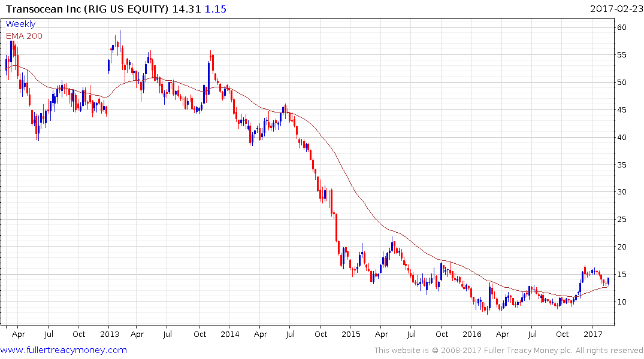This screenshot has width=644, height=359.
Task: Click the 30 price axis label
Action: 621,192
